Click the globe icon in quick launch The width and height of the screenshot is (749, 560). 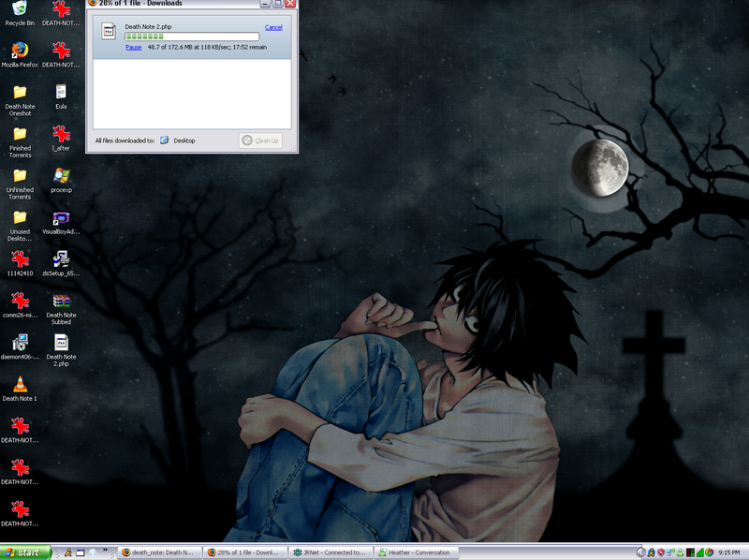[x=93, y=553]
